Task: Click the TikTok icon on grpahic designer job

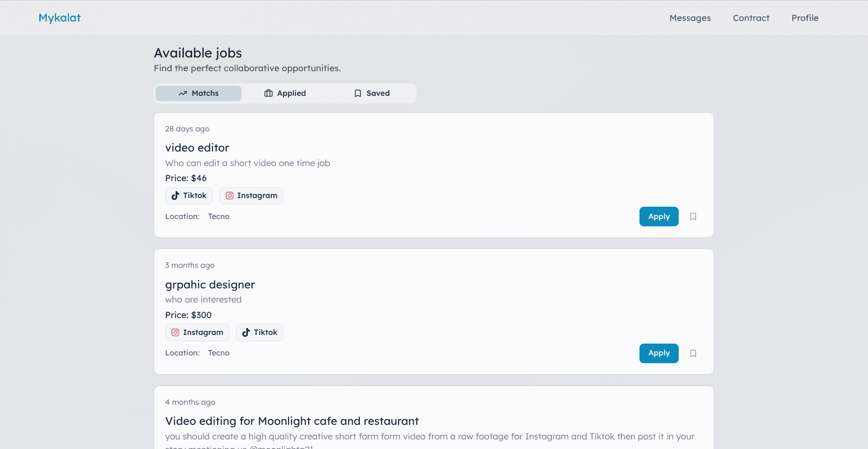Action: coord(246,333)
